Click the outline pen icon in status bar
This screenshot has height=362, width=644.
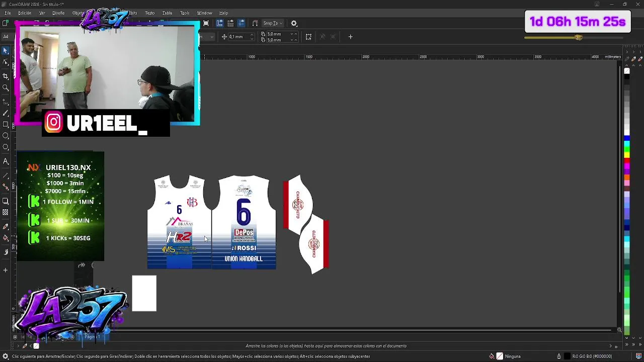[x=558, y=356]
